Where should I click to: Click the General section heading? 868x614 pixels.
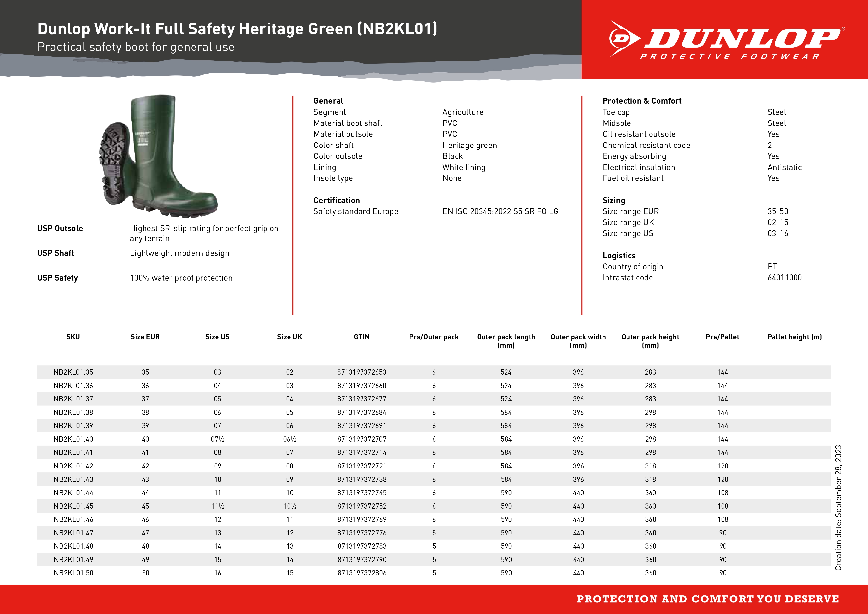[x=328, y=101]
